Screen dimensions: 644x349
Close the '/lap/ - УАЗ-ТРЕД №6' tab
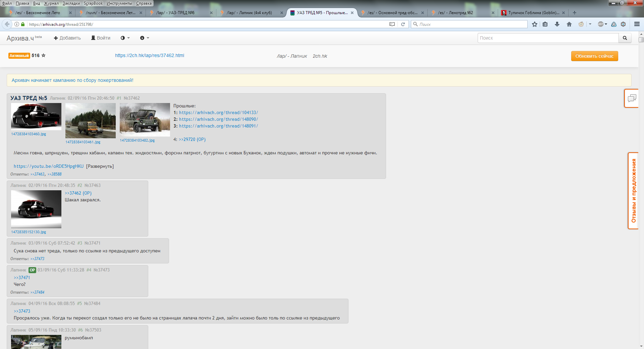(x=211, y=13)
